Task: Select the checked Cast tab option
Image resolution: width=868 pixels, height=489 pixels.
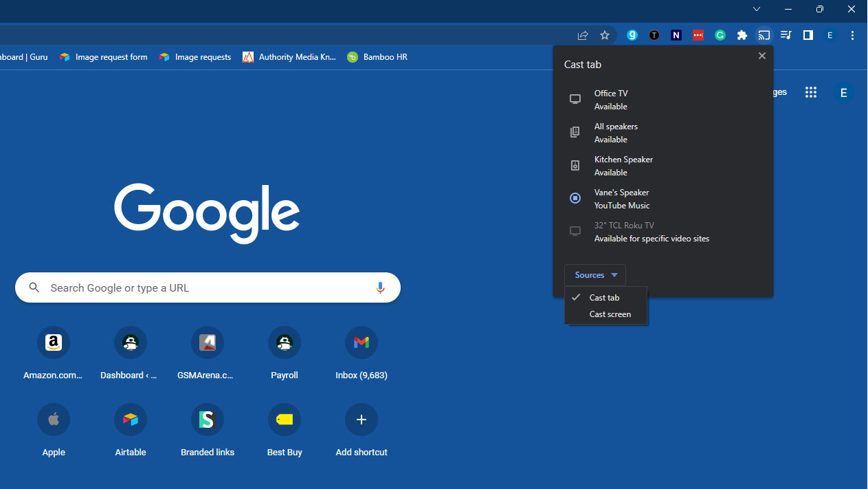Action: [604, 298]
